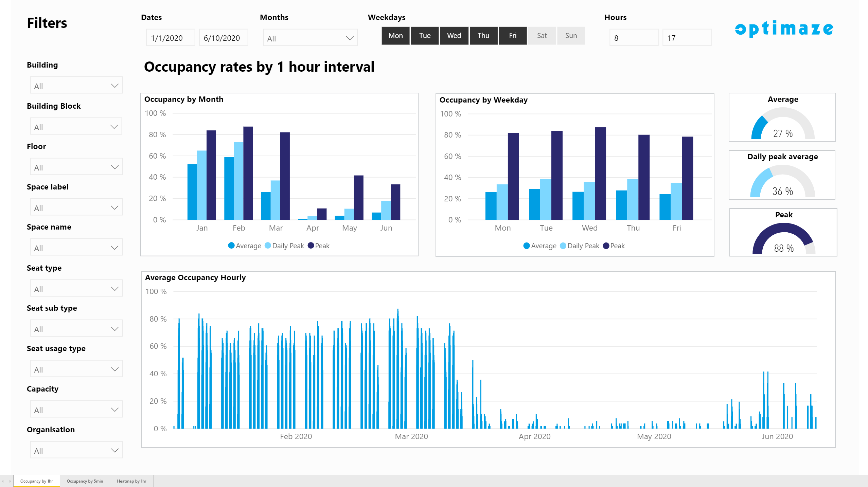Screen dimensions: 868x487
Task: Click Daily Peak legend marker in Occupancy by Weekday
Action: 563,246
